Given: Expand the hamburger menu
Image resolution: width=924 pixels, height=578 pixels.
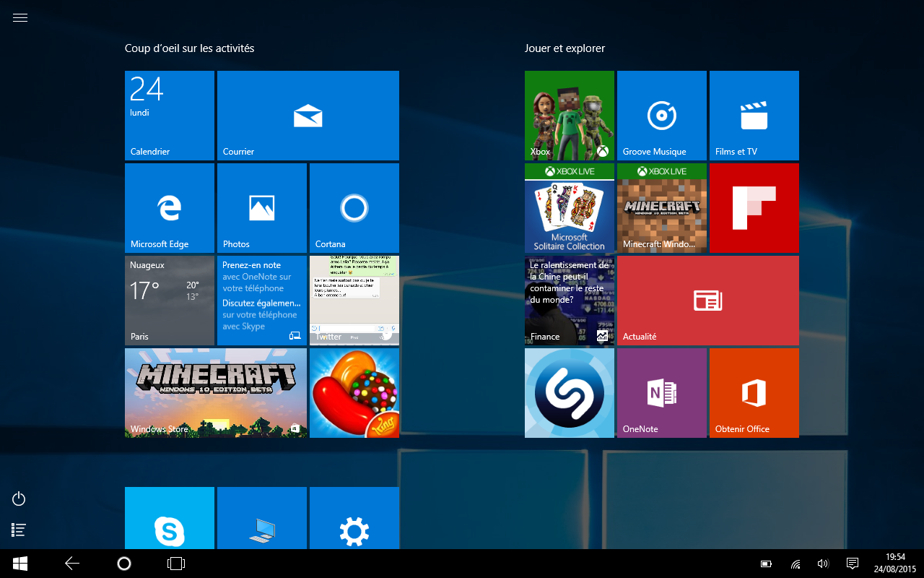Looking at the screenshot, I should 20,18.
